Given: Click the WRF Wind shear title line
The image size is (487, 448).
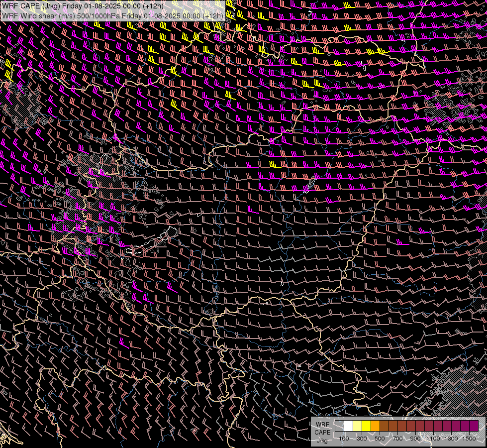Looking at the screenshot, I should (x=112, y=16).
